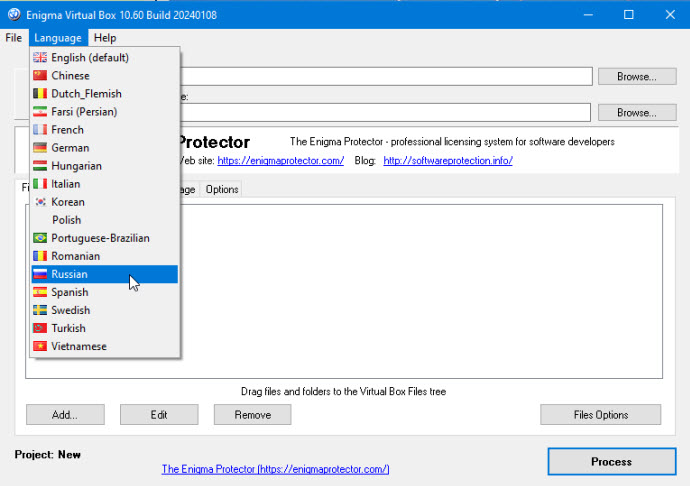Image resolution: width=690 pixels, height=486 pixels.
Task: Pick Vietnamese from the menu
Action: (x=105, y=346)
